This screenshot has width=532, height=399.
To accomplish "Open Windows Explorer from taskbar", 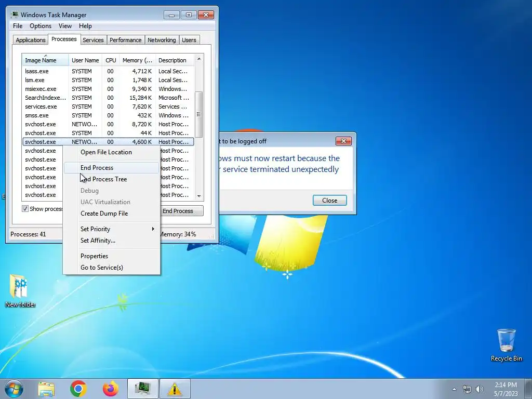I will coord(46,389).
